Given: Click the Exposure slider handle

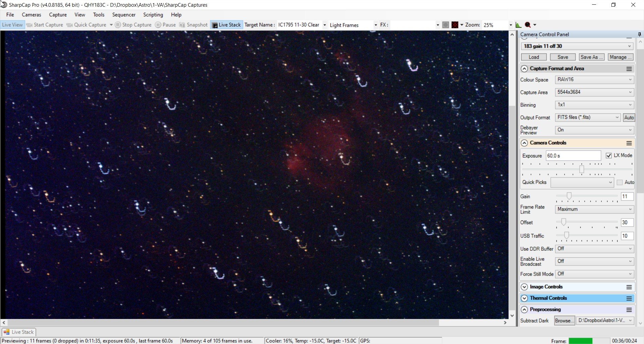Looking at the screenshot, I should tap(582, 169).
